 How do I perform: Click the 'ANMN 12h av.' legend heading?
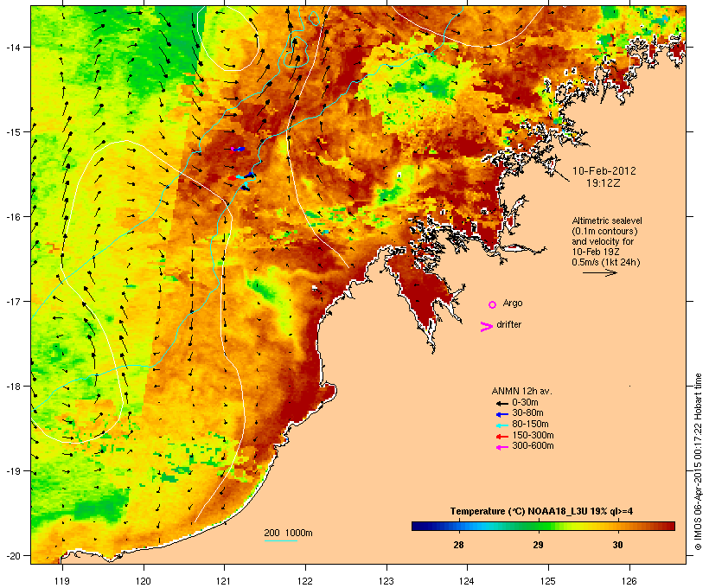[x=521, y=392]
